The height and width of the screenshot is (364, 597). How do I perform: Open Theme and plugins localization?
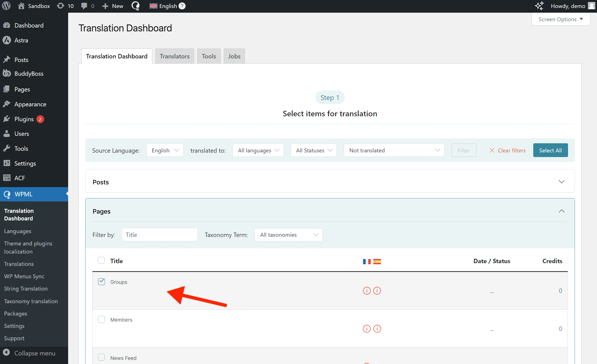(28, 247)
